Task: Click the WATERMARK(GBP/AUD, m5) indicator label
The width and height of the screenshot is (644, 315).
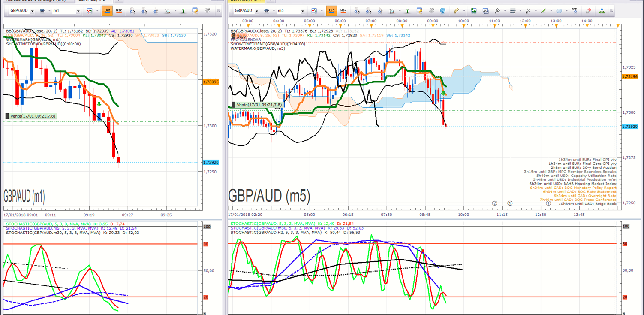Action: click(258, 48)
